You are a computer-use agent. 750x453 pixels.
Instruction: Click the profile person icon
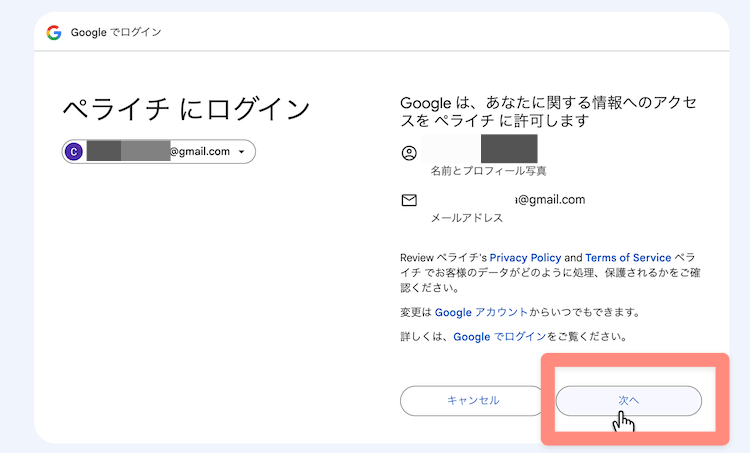[x=409, y=153]
